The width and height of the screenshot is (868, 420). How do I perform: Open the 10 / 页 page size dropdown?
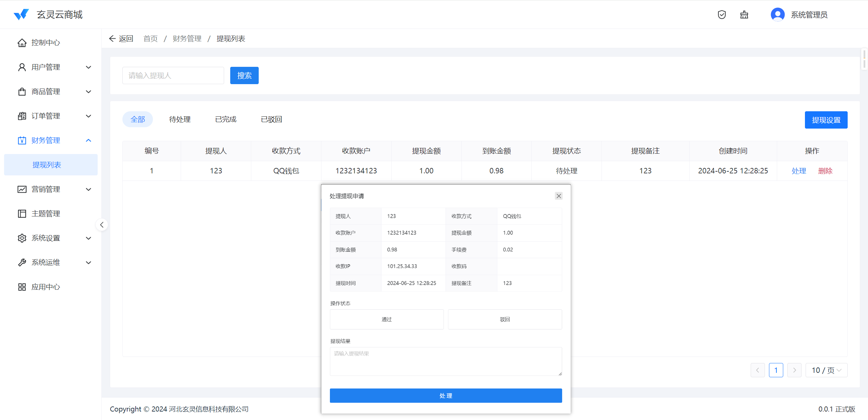826,370
